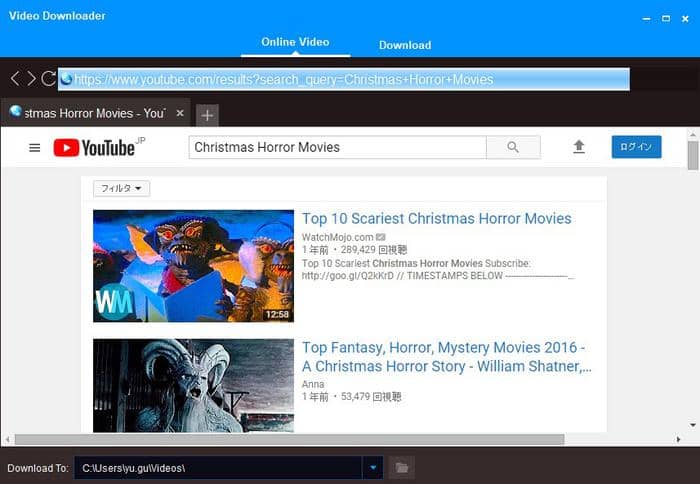Click the horizontal scrollbar thumb

289,439
